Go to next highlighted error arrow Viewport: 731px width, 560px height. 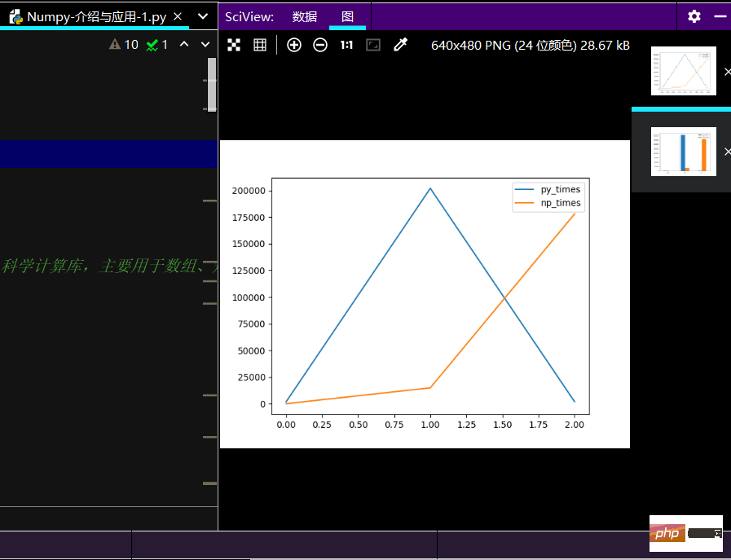[205, 44]
